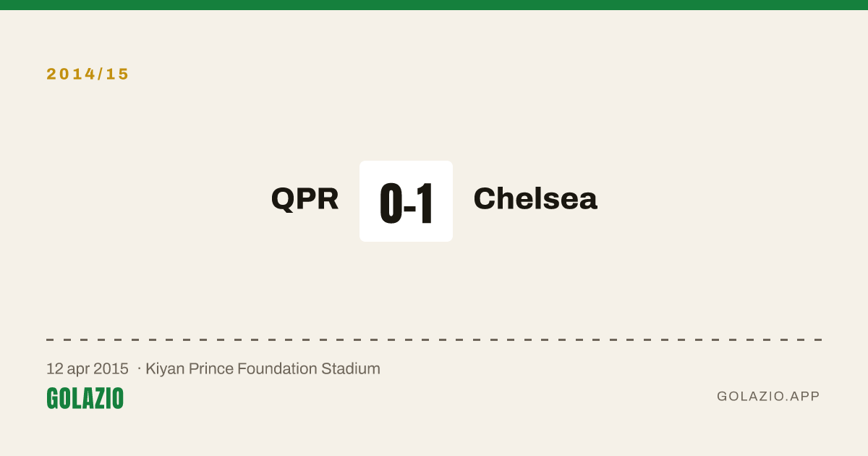Click the word Stadium in the venue

[x=351, y=368]
